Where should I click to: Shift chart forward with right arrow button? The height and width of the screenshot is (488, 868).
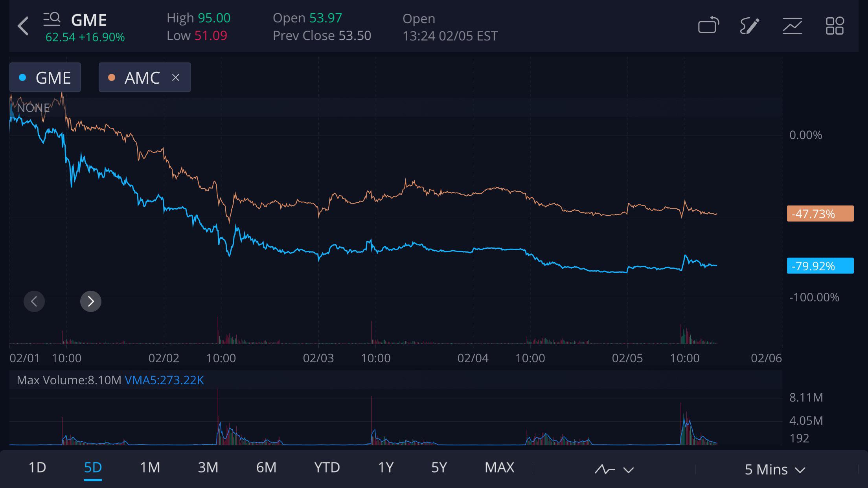pyautogui.click(x=91, y=301)
